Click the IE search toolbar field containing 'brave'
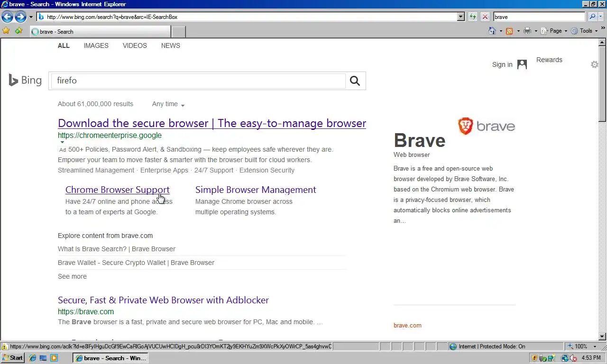This screenshot has width=607, height=364. click(x=539, y=17)
